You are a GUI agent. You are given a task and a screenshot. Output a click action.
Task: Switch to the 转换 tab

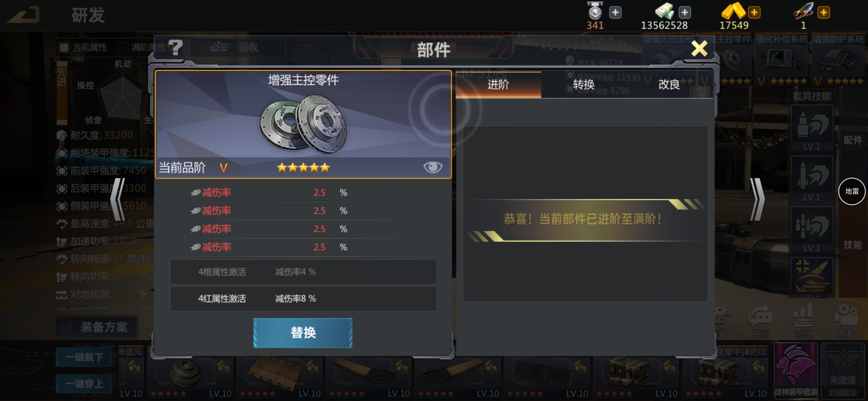584,84
